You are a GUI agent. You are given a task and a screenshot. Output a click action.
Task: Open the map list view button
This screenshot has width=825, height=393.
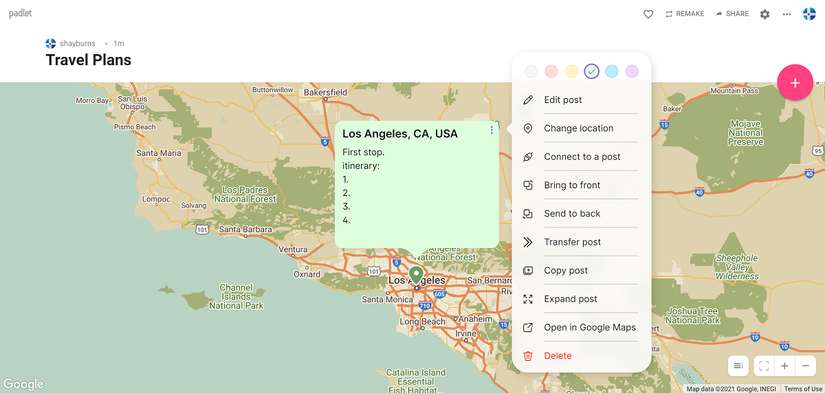point(738,366)
